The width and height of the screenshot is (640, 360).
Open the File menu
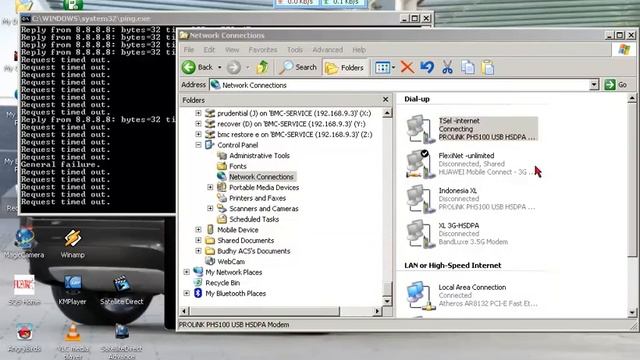189,50
